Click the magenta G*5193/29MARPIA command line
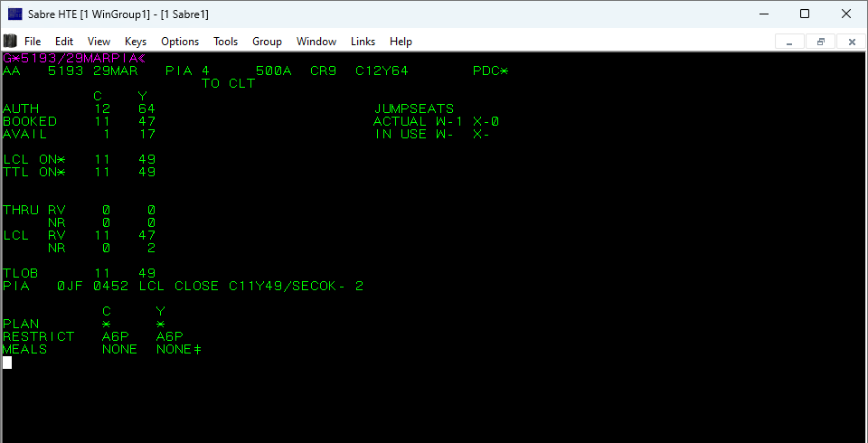Viewport: 868px width, 443px height. pyautogui.click(x=68, y=59)
